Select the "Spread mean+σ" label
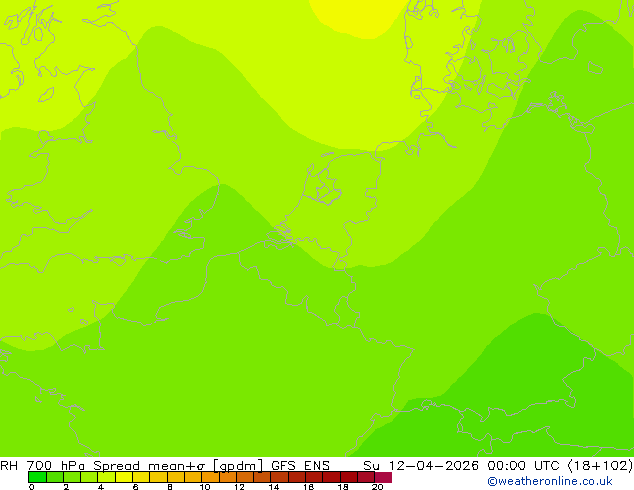 coord(149,465)
